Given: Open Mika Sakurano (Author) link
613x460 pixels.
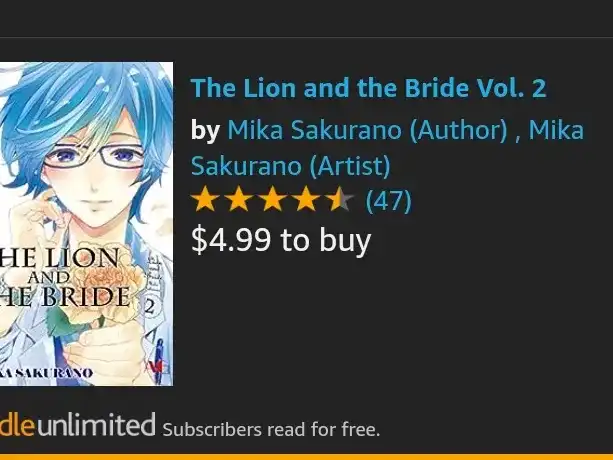Looking at the screenshot, I should [x=367, y=130].
